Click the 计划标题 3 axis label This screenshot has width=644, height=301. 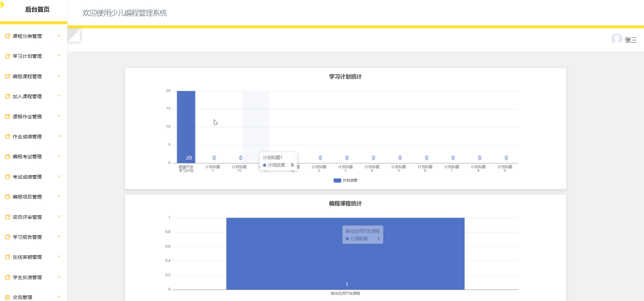345,169
